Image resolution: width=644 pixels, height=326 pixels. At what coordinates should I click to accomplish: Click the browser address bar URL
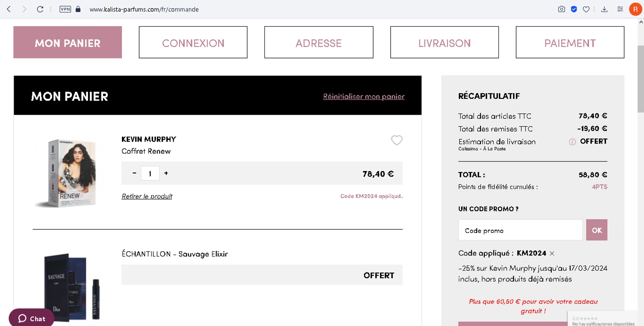(144, 9)
